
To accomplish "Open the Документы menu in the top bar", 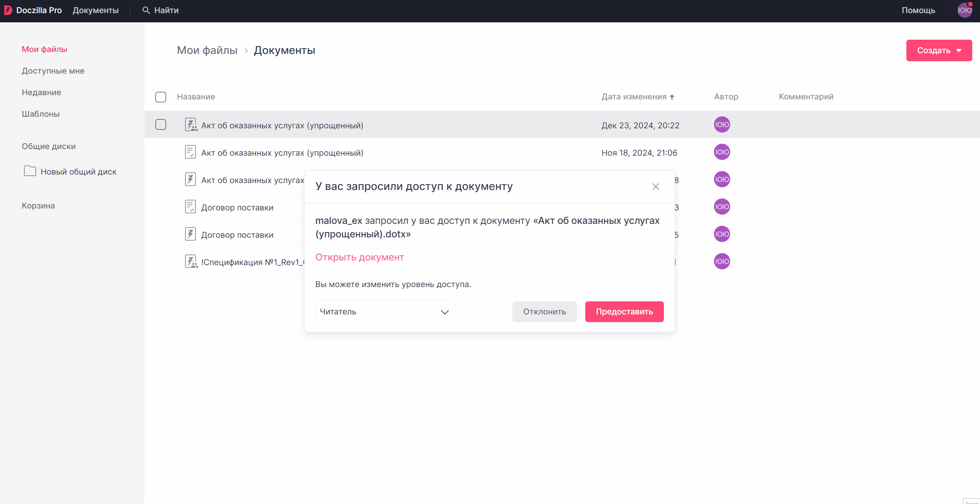I will pyautogui.click(x=96, y=10).
